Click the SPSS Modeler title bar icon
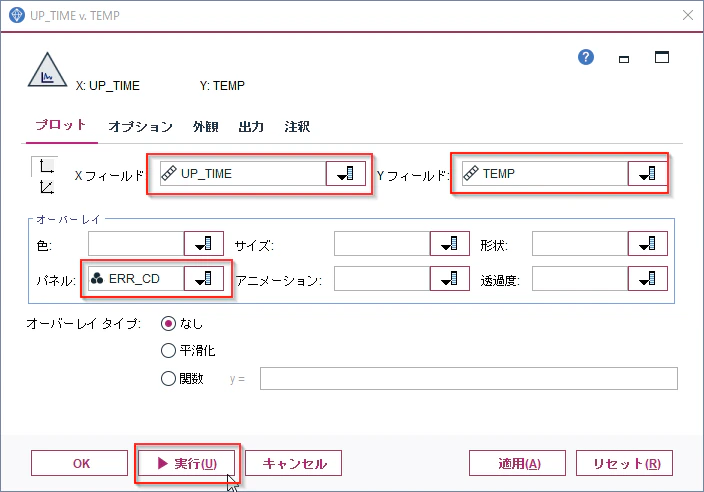 [17, 15]
